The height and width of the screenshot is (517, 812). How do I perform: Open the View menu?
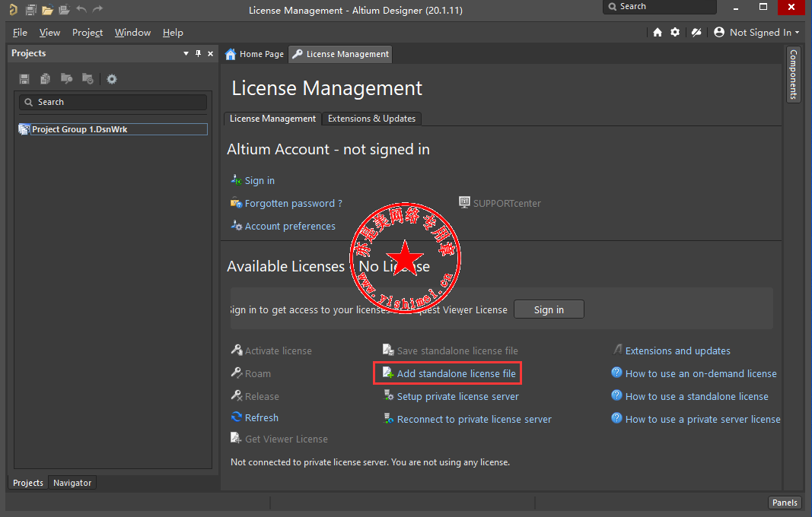pyautogui.click(x=49, y=33)
